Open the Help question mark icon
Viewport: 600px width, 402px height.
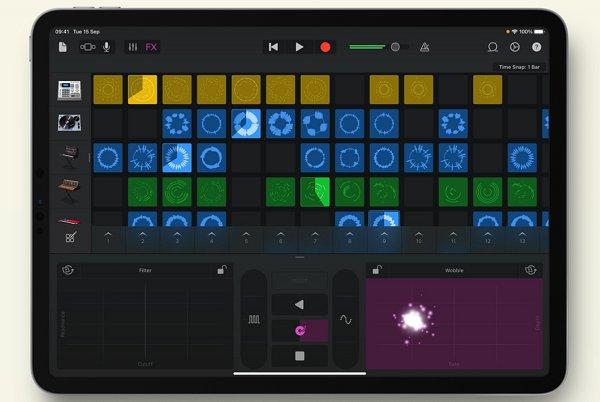(536, 47)
